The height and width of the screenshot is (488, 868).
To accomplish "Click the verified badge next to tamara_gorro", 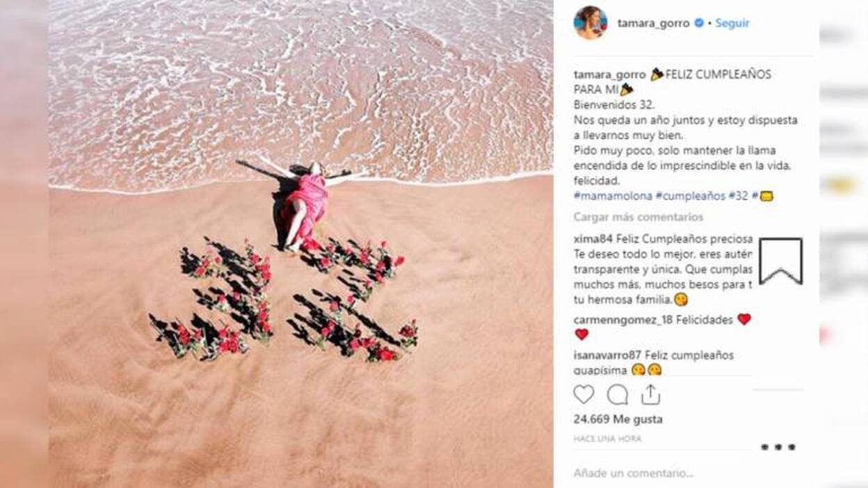I will click(699, 23).
